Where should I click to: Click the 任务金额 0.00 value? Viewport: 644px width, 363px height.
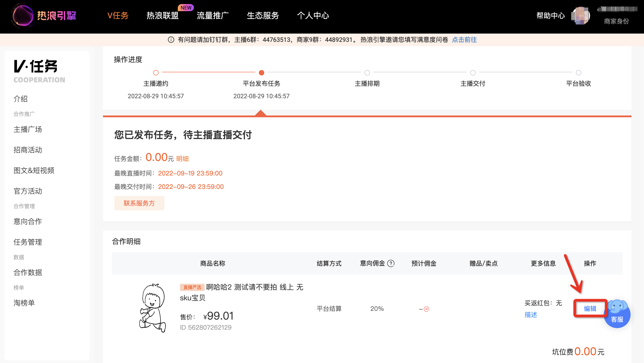point(157,157)
